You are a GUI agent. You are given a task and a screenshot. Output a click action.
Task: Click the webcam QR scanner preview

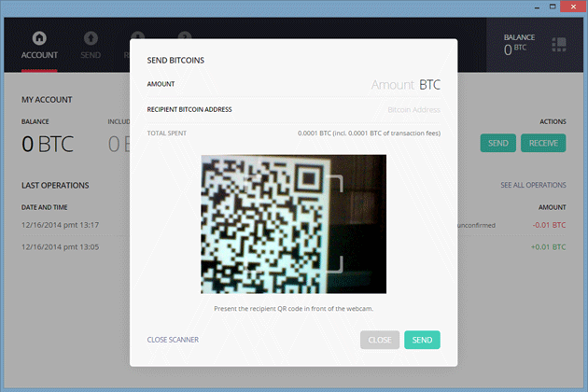point(294,224)
